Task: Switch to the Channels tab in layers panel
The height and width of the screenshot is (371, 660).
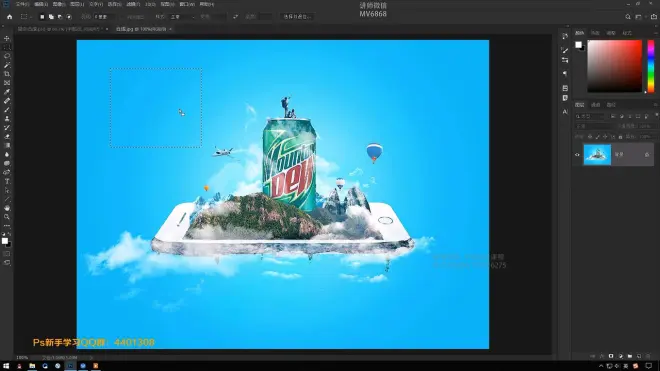Action: pyautogui.click(x=595, y=105)
